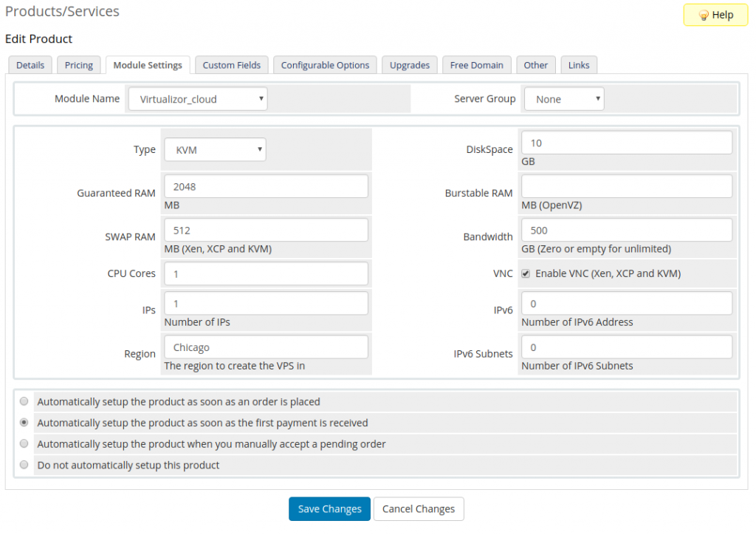Click the 'MB (OpenVZ)' hint text

[x=551, y=205]
